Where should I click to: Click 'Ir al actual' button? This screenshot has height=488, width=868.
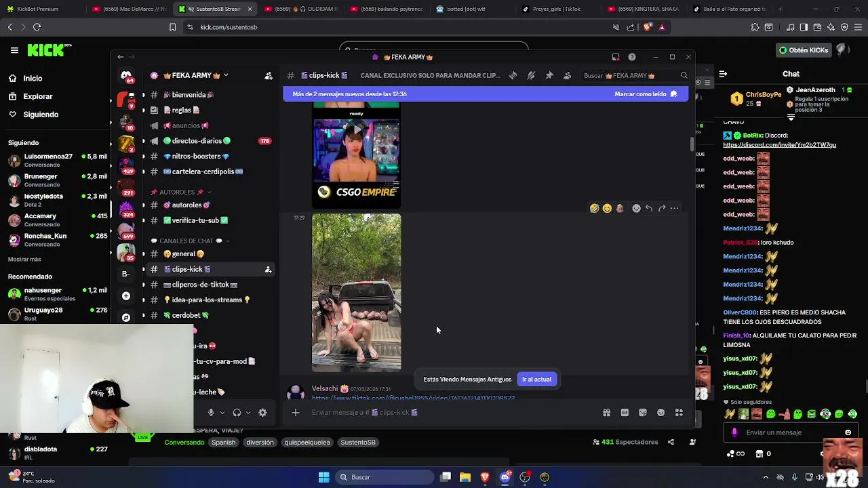point(536,380)
